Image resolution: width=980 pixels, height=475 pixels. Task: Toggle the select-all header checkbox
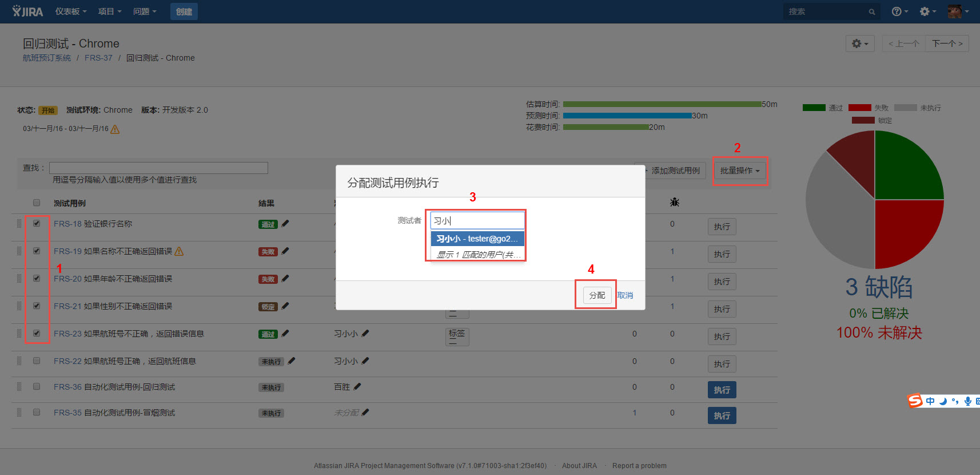[x=37, y=203]
